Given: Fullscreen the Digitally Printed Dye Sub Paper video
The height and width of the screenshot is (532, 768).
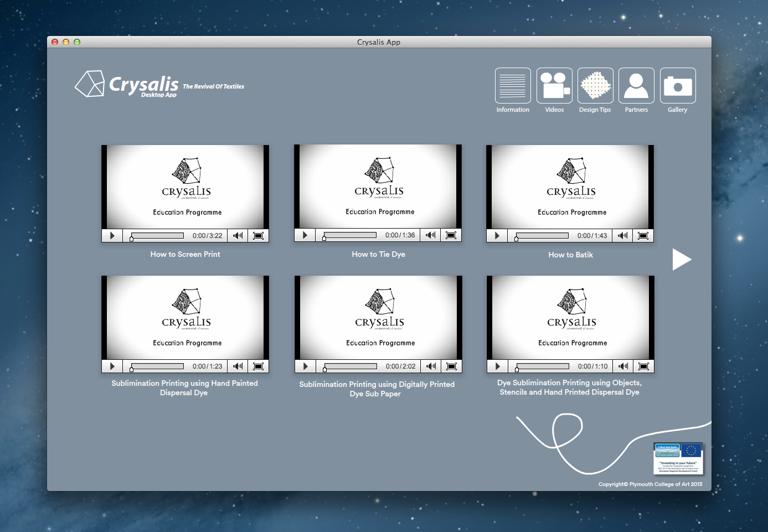Looking at the screenshot, I should (x=451, y=366).
